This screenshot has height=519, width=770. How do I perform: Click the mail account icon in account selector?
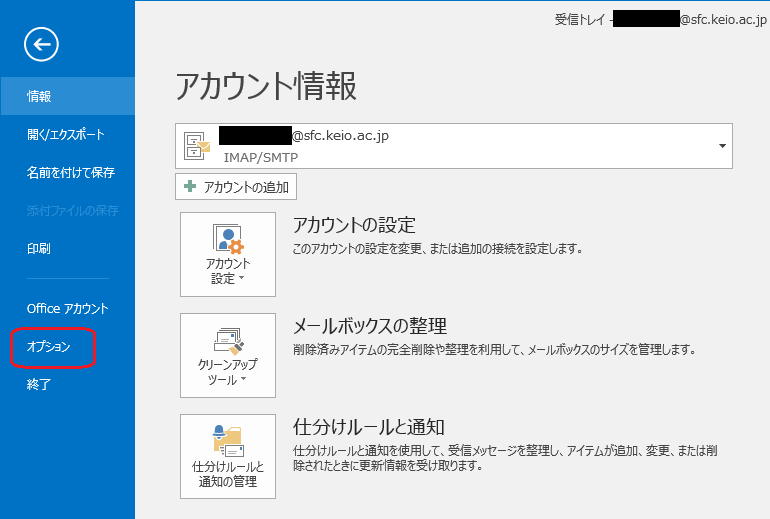[x=197, y=147]
